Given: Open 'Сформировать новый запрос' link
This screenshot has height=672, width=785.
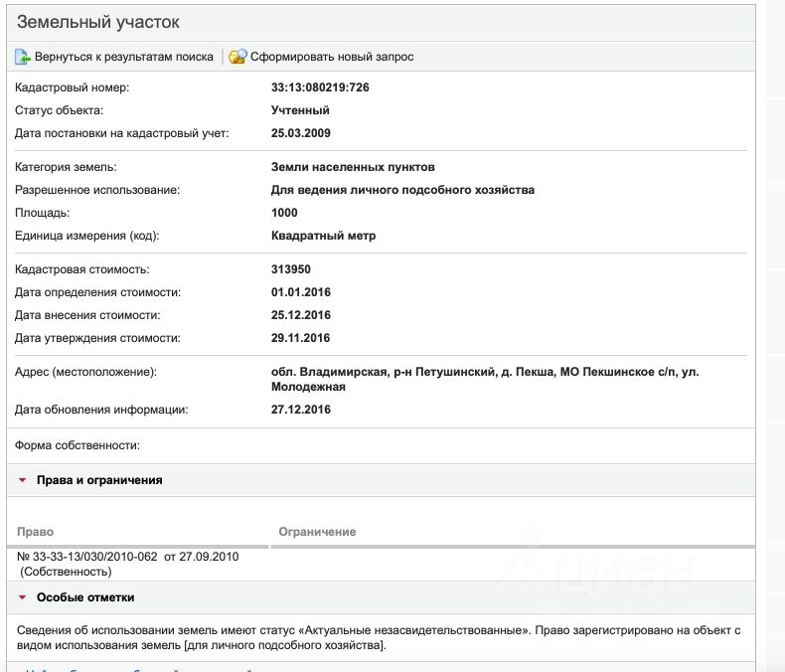Looking at the screenshot, I should pos(332,57).
